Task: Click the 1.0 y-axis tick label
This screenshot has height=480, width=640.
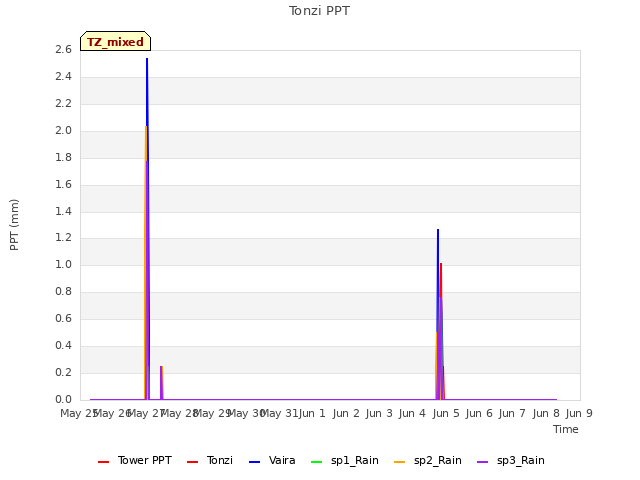Action: (63, 264)
